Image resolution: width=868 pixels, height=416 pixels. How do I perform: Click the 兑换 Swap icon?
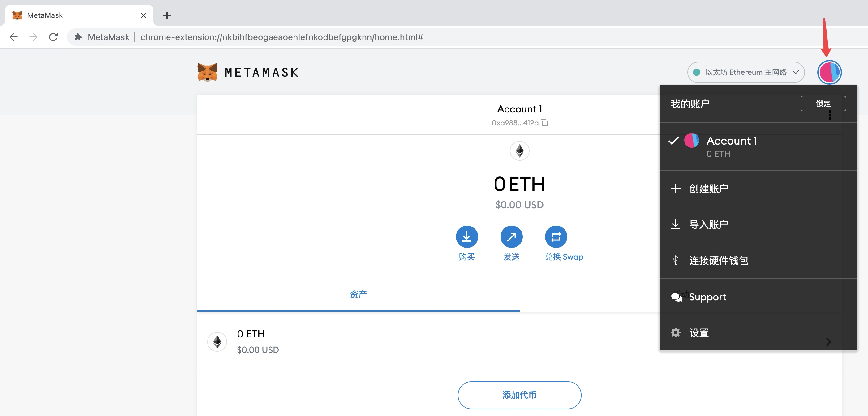556,237
